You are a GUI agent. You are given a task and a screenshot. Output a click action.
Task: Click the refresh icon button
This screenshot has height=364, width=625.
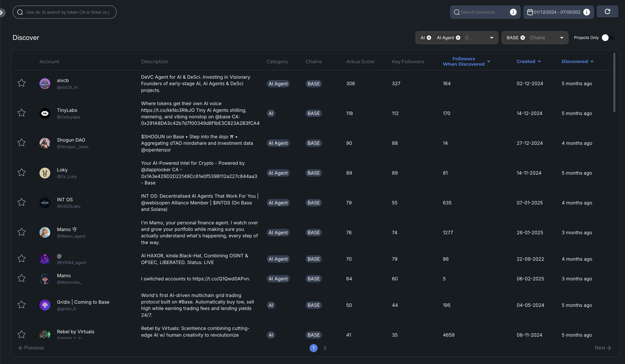click(x=607, y=12)
